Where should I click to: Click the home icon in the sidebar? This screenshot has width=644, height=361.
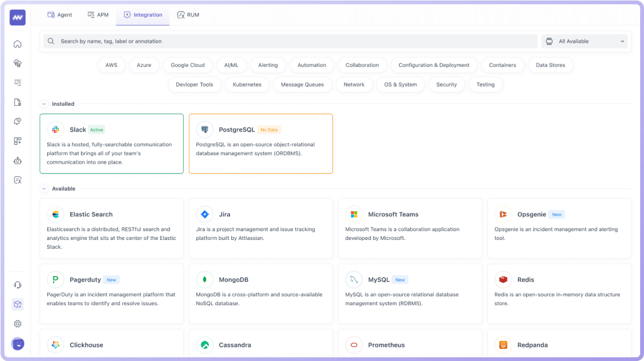tap(18, 44)
